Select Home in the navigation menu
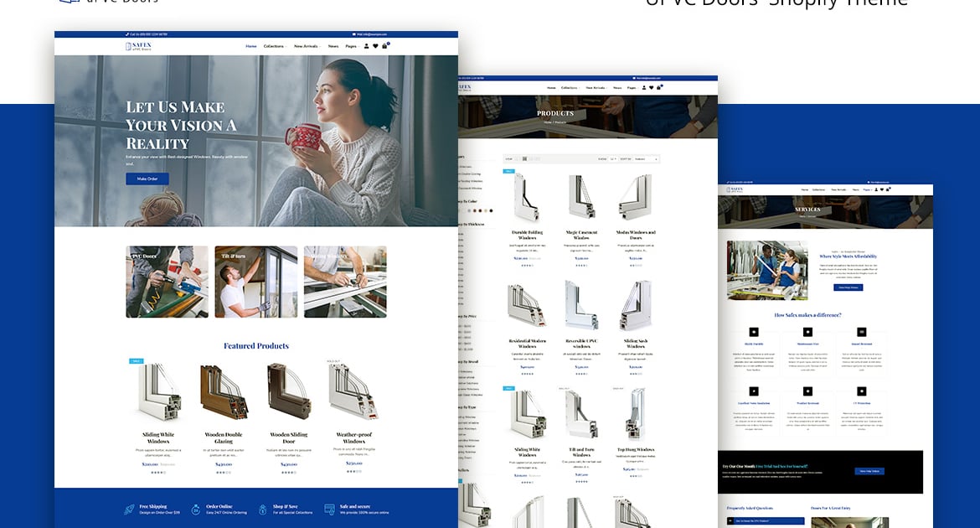Image resolution: width=980 pixels, height=528 pixels. click(x=251, y=46)
